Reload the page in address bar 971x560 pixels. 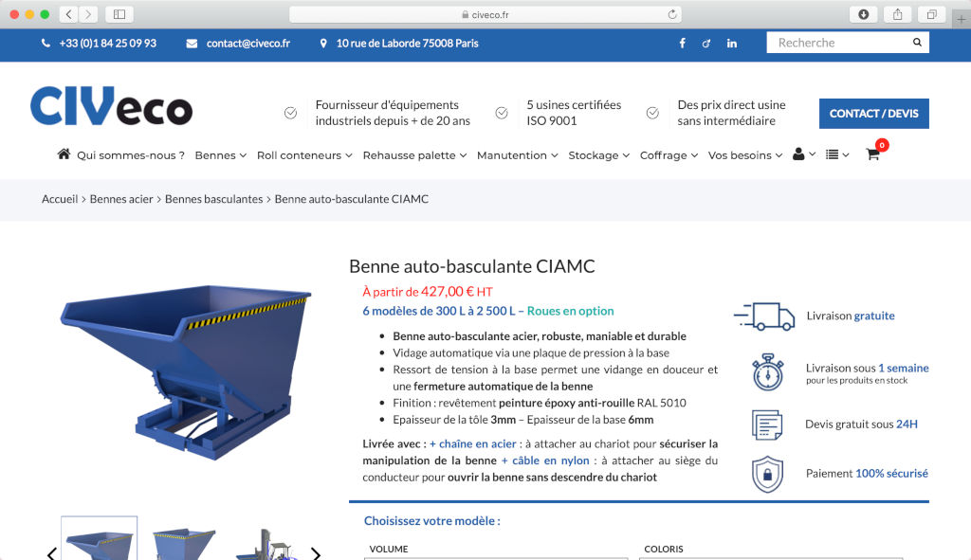click(672, 14)
